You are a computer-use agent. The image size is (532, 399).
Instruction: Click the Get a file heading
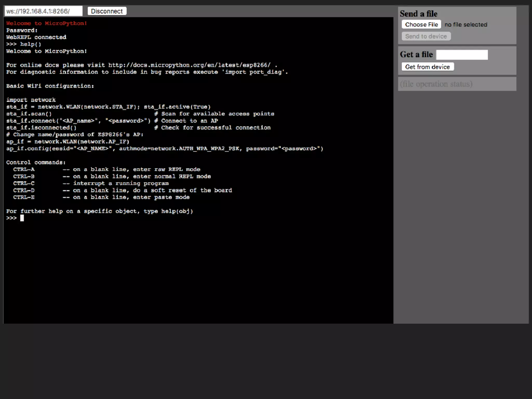[416, 55]
